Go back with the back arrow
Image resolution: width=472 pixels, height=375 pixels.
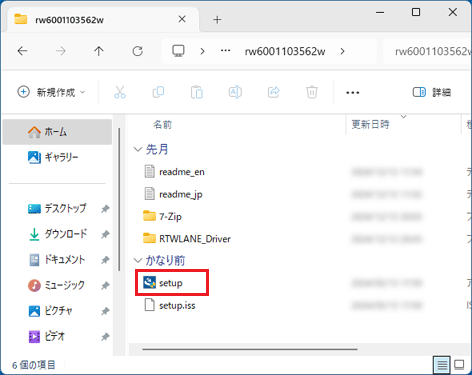tap(22, 51)
